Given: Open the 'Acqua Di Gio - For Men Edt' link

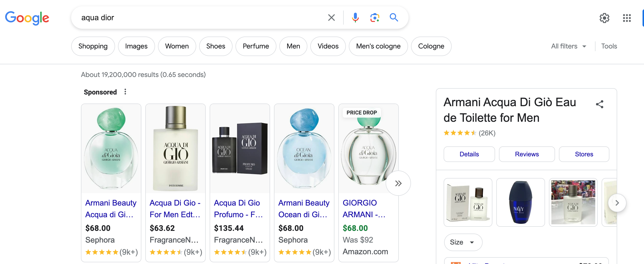Looking at the screenshot, I should click(175, 208).
